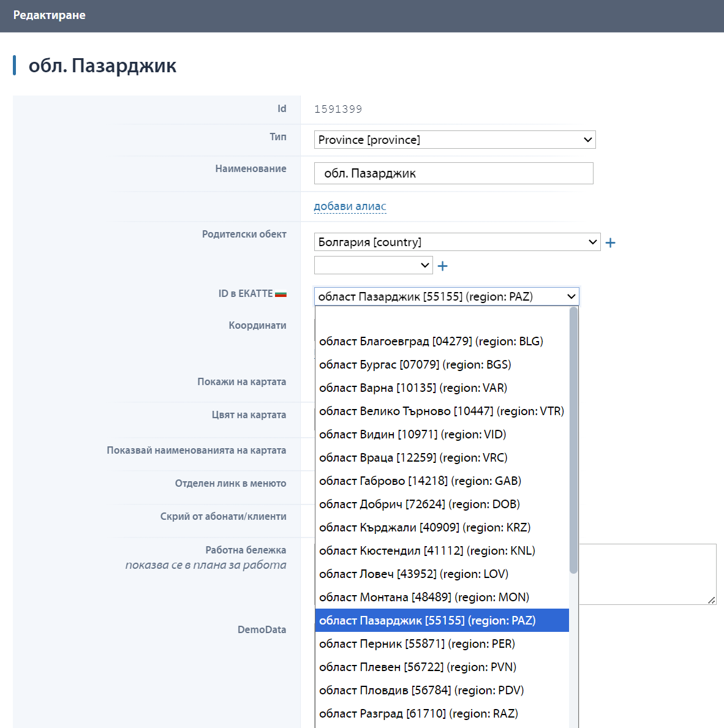The height and width of the screenshot is (728, 724).
Task: Pick област Ловеч [43952] option
Action: point(442,574)
